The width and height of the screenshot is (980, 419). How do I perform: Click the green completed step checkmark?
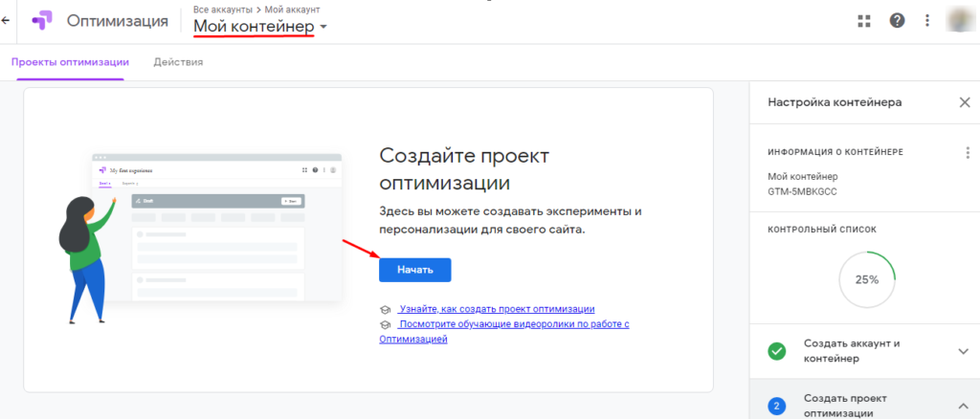point(777,351)
